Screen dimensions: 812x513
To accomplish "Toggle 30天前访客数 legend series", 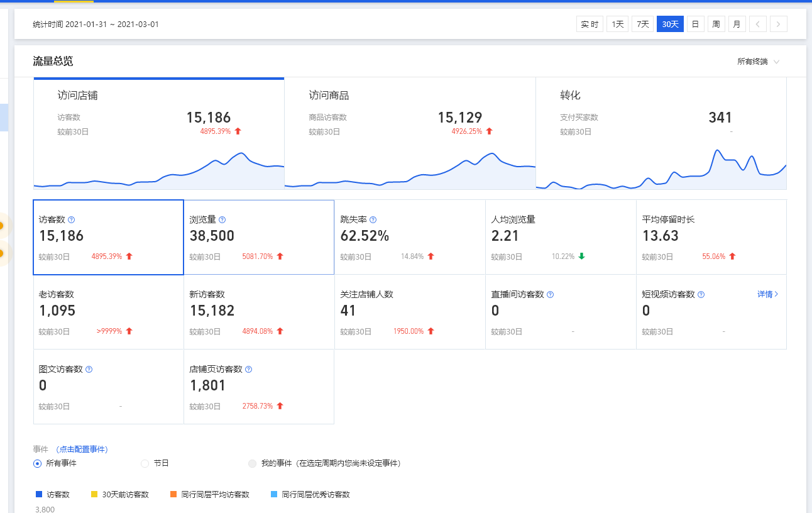I will [x=120, y=495].
